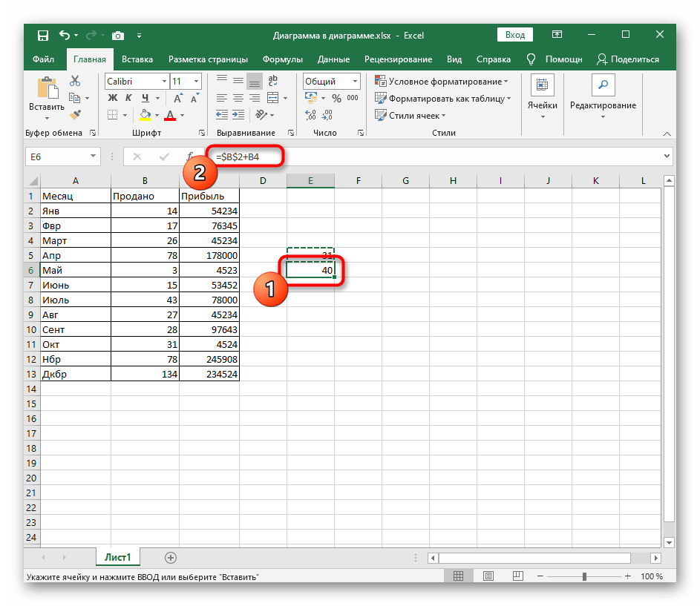Add a new sheet with plus icon
Image resolution: width=700 pixels, height=606 pixels.
tap(171, 557)
